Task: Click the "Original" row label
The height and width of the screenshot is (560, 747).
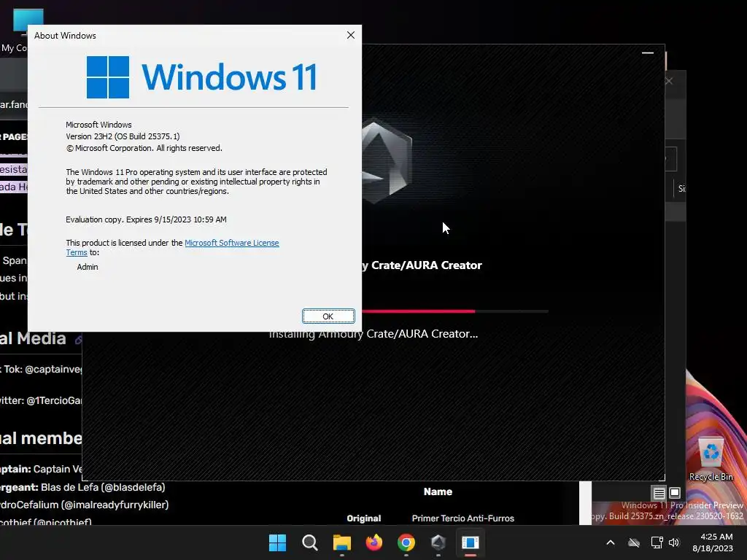Action: 364,518
